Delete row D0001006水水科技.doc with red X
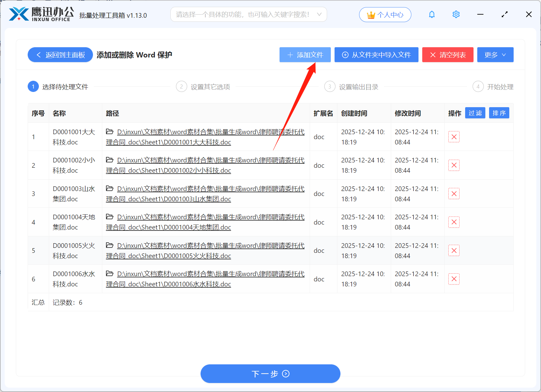The height and width of the screenshot is (392, 541). point(454,279)
